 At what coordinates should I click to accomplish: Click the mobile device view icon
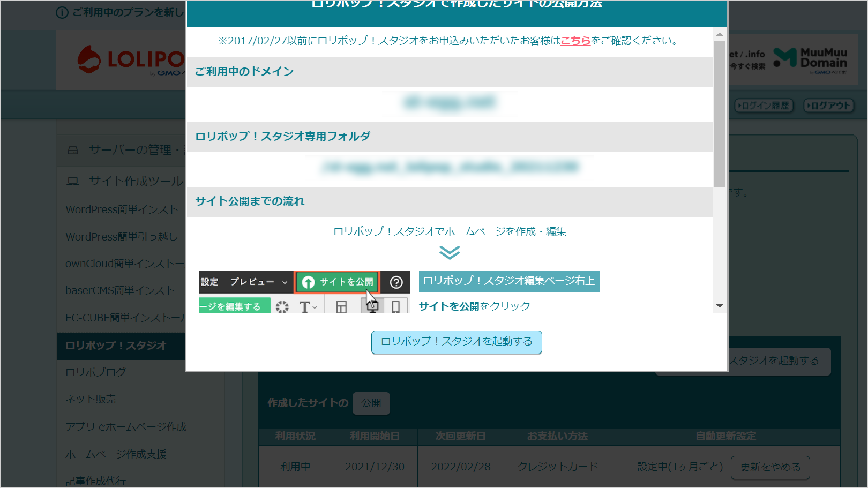tap(395, 307)
